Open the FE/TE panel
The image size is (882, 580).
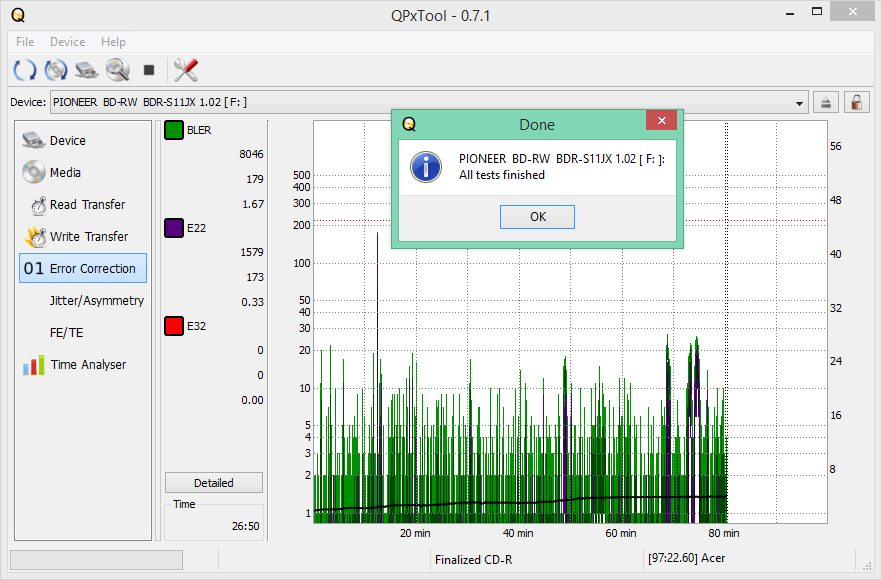83,332
